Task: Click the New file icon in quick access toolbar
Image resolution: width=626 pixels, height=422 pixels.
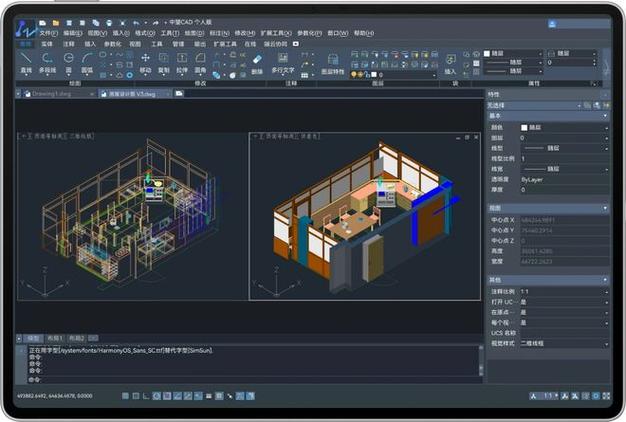Action: (x=42, y=23)
